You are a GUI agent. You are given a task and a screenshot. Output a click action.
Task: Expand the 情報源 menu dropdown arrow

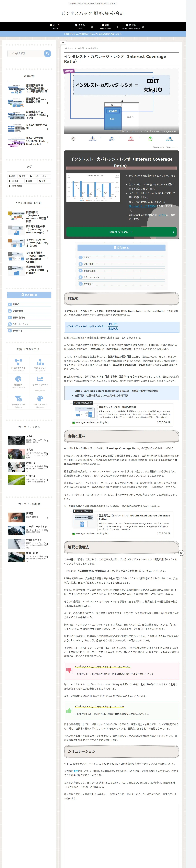tap(143, 27)
